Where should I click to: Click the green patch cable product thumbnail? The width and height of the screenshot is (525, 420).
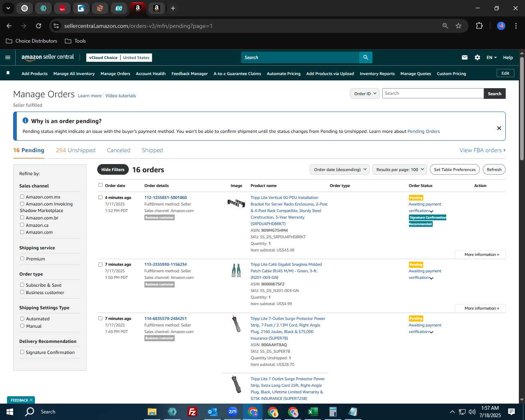(236, 270)
